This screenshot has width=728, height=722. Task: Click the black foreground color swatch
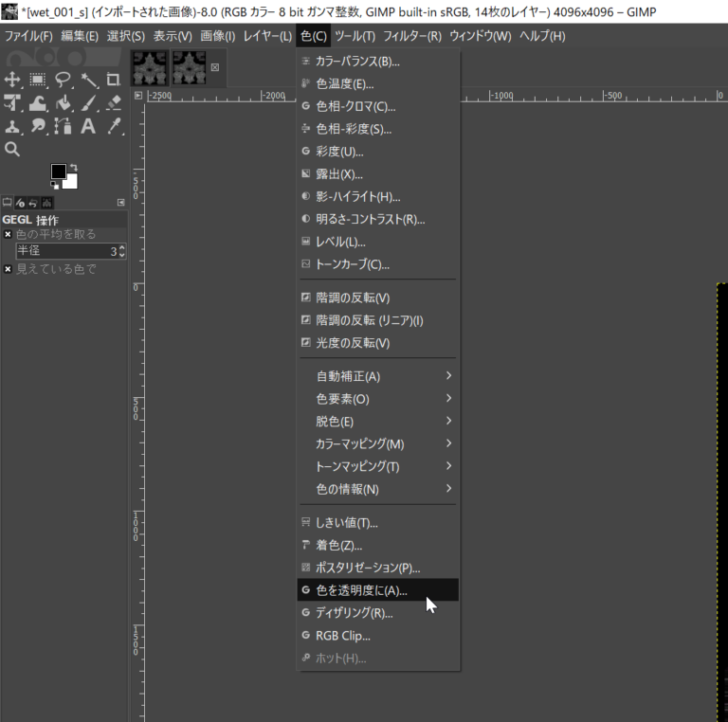[59, 171]
